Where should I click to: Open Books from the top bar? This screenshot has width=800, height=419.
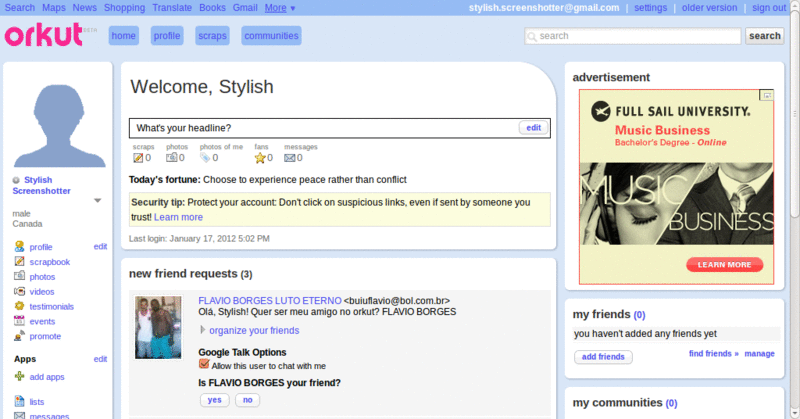[212, 8]
